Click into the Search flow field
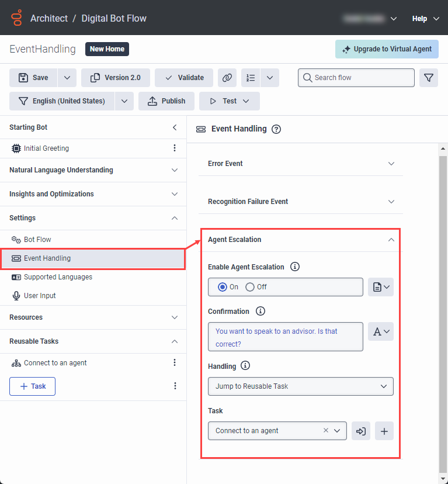The height and width of the screenshot is (484, 448). [x=356, y=78]
